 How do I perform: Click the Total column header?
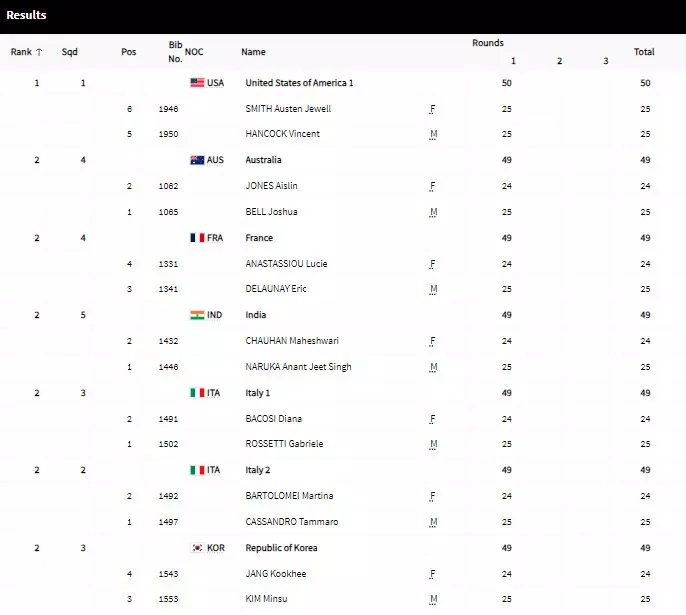tap(644, 52)
